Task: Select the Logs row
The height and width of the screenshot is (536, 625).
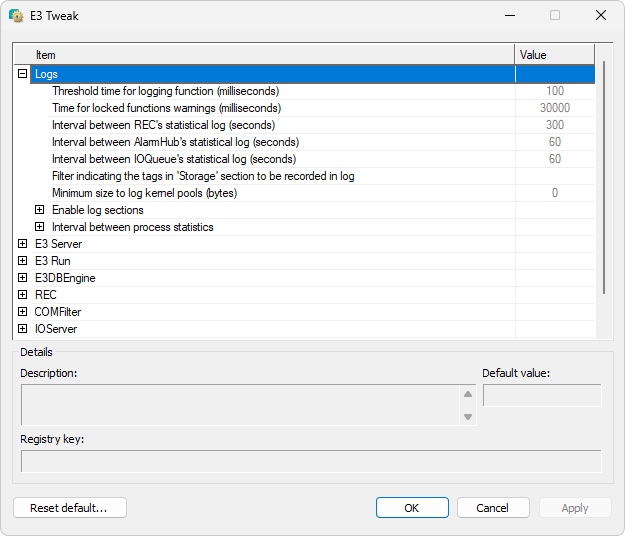Action: click(312, 74)
